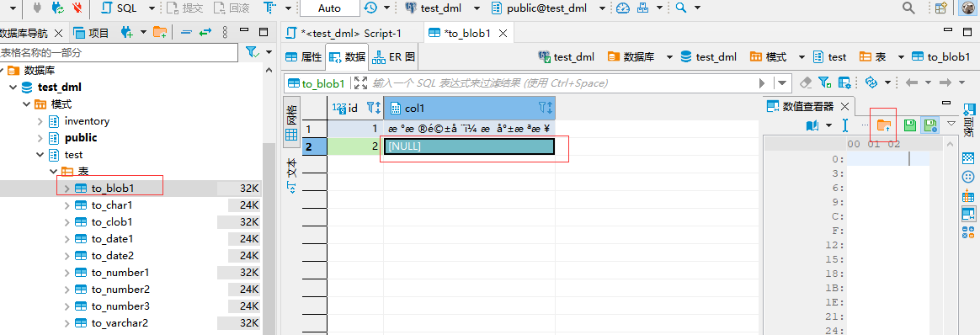Click the reconnect plug icon in top toolbar
Screen dimensions: 980x335
57,8
